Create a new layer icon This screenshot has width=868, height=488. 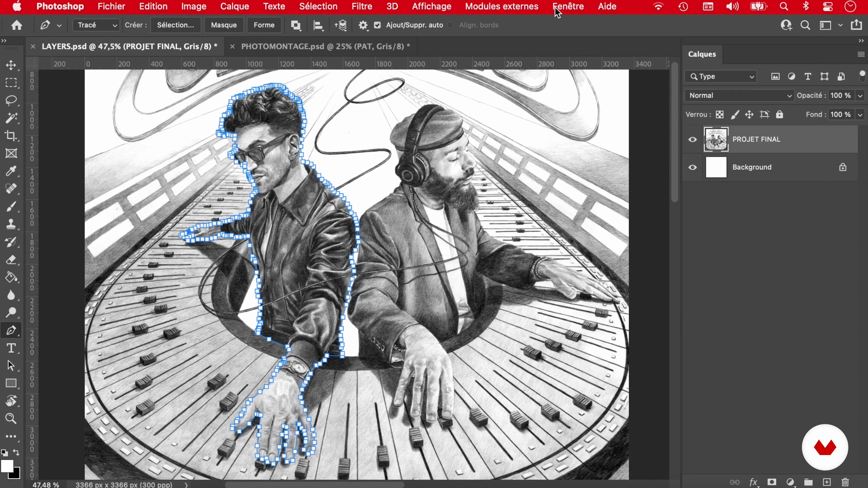point(827,482)
